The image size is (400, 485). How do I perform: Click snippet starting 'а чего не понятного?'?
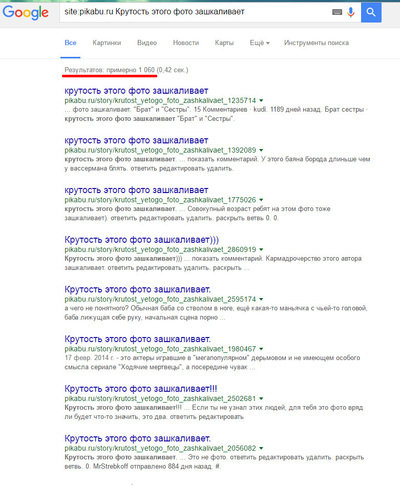216,313
